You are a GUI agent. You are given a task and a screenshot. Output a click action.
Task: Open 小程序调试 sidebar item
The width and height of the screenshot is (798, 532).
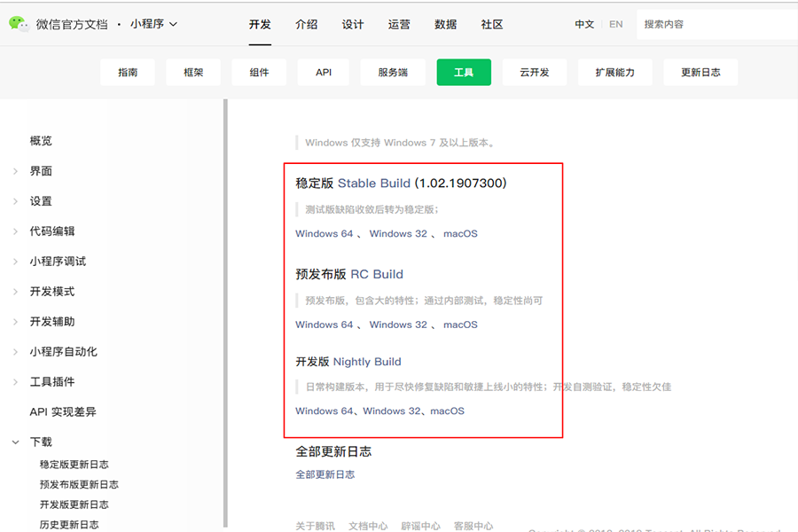pos(58,262)
